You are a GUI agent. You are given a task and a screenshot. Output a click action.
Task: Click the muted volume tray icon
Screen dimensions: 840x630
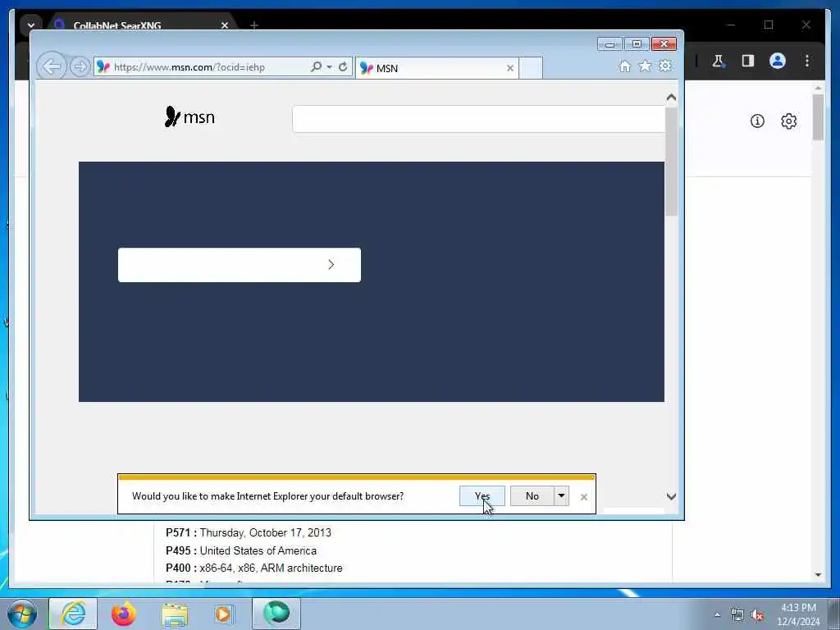pos(757,614)
